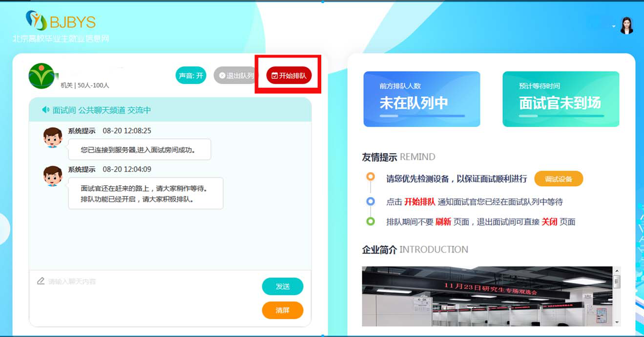Select the 预计等待时间 wait time card

(561, 99)
